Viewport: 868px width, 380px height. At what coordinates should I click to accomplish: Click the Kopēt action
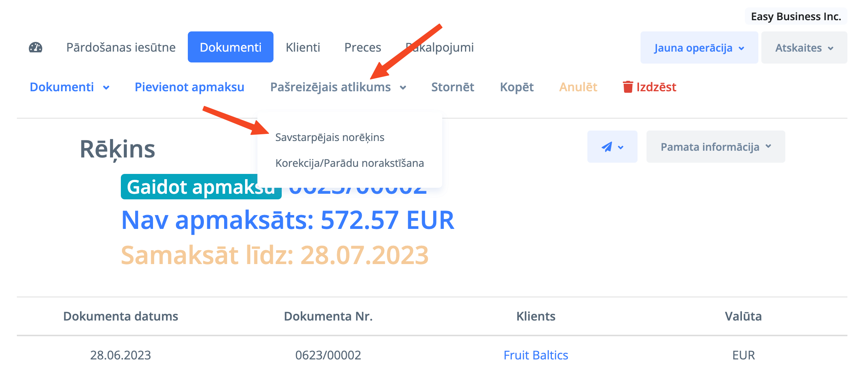pos(517,87)
